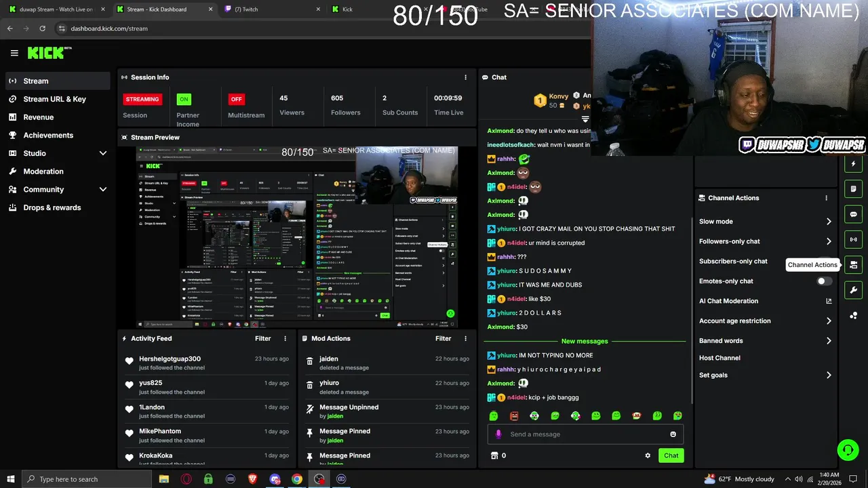Click the site info icon in address bar
This screenshot has width=868, height=488.
coord(62,28)
